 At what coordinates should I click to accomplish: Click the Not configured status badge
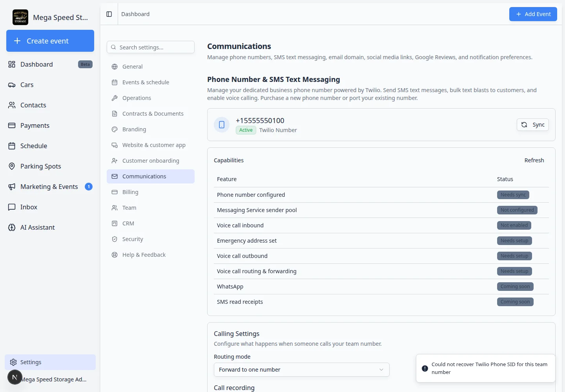point(517,210)
